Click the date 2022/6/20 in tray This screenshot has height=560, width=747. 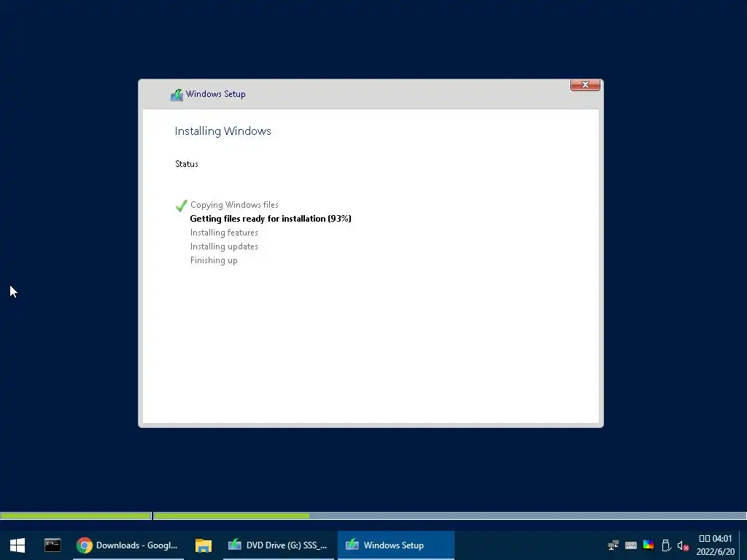(x=716, y=552)
